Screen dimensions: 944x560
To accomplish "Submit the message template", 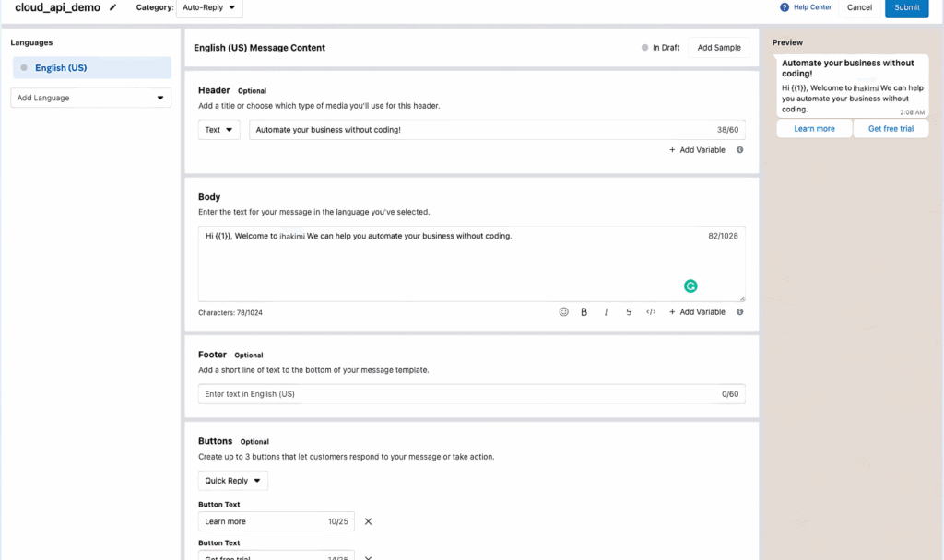I will coord(906,7).
